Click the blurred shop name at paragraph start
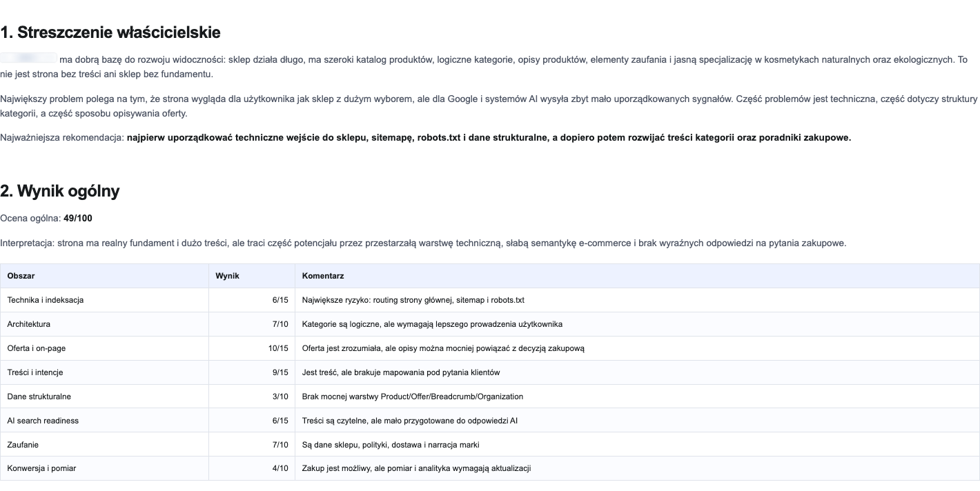Screen dimensions: 980x491 [28, 59]
